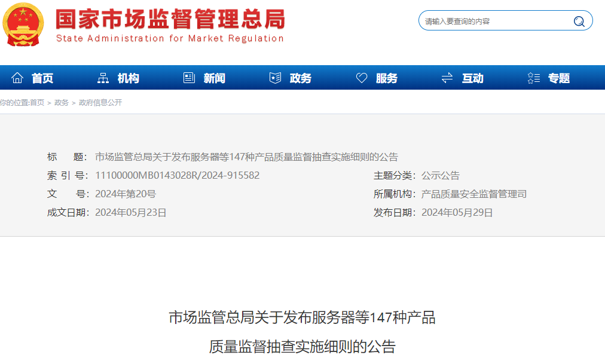Click the 首页 home icon in navigation
This screenshot has width=605, height=364.
click(18, 77)
